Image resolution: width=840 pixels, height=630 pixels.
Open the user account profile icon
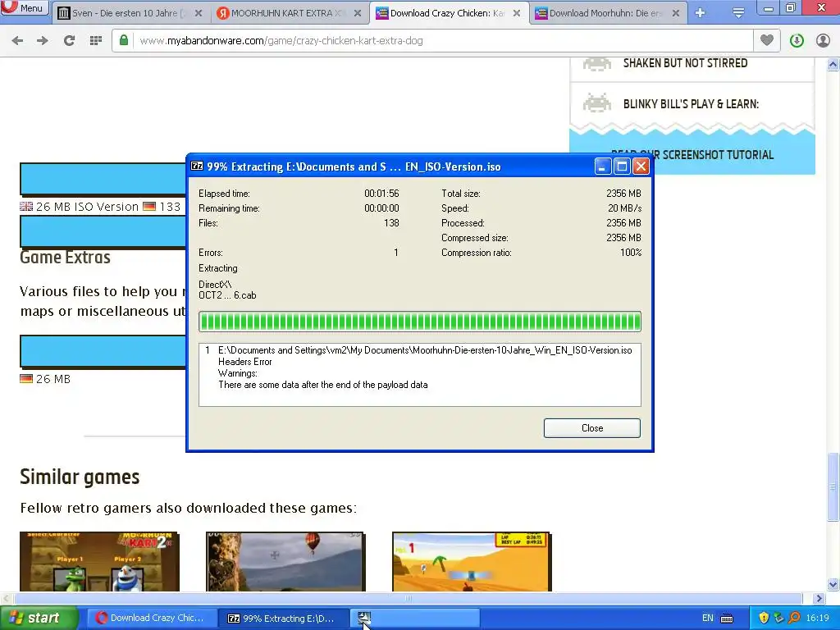pos(823,40)
